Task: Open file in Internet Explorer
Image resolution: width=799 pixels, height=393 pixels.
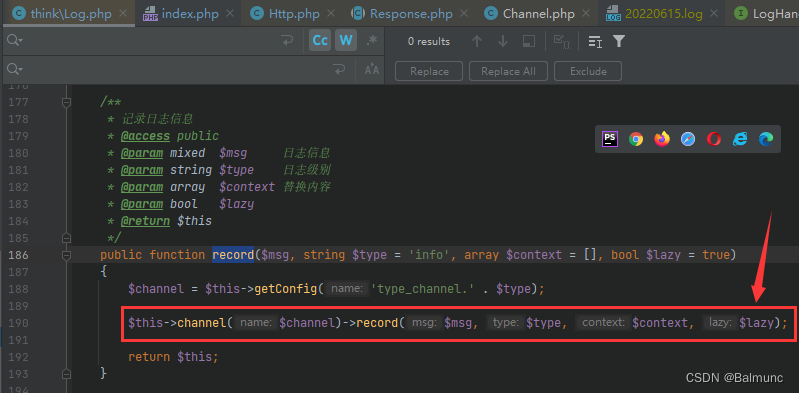Action: tap(740, 139)
